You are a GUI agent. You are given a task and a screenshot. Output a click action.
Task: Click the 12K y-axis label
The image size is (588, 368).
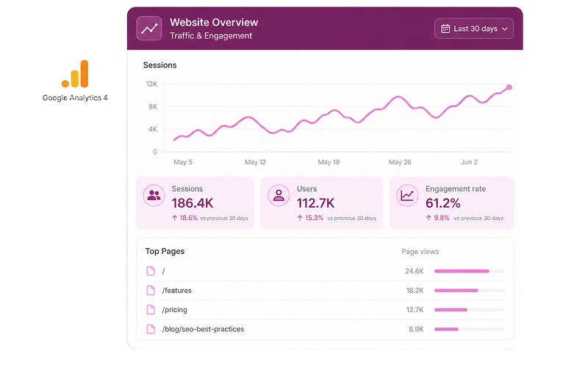point(151,84)
